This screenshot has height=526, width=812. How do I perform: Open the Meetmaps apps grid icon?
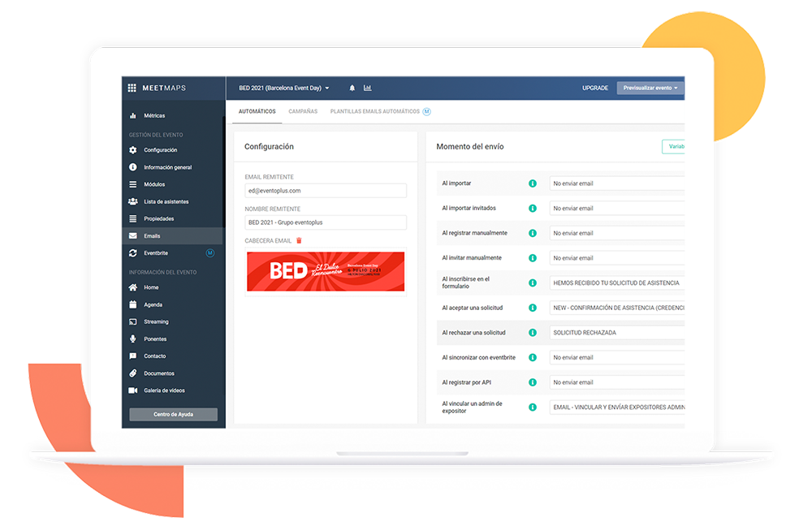pos(132,88)
